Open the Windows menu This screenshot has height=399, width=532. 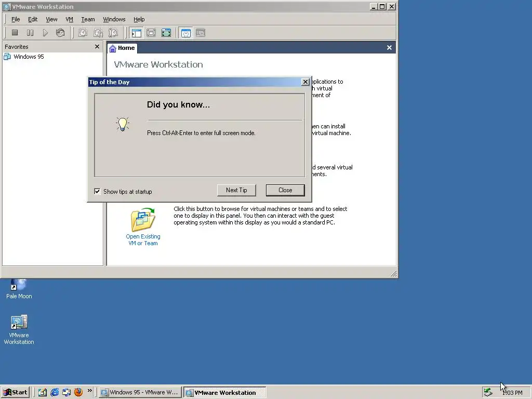click(x=114, y=19)
